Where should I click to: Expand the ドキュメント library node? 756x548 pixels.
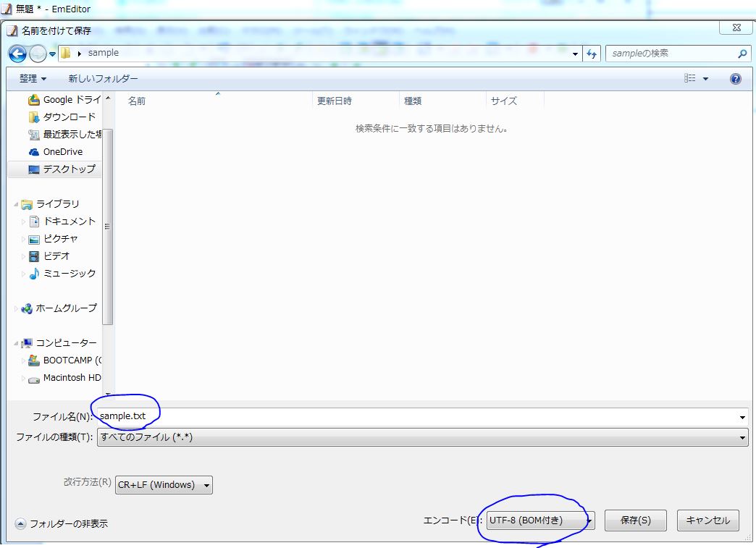(23, 222)
